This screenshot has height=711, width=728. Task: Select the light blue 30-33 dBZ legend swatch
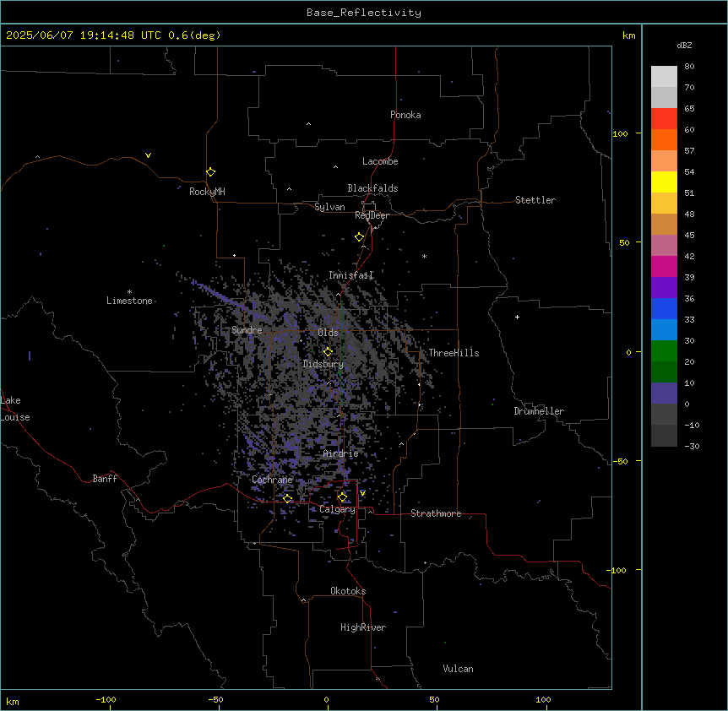pyautogui.click(x=664, y=330)
